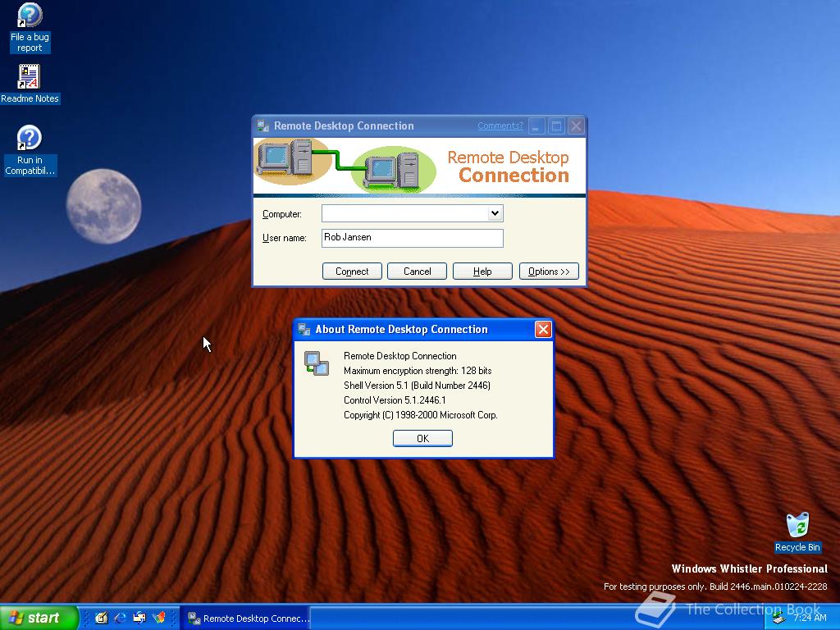Click OK in the About dialog
840x630 pixels.
coord(422,438)
